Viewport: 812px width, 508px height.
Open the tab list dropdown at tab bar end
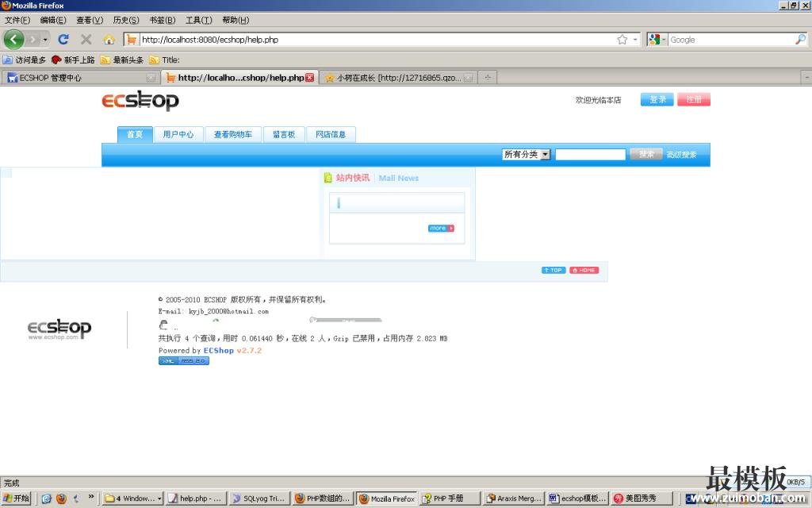[x=806, y=78]
